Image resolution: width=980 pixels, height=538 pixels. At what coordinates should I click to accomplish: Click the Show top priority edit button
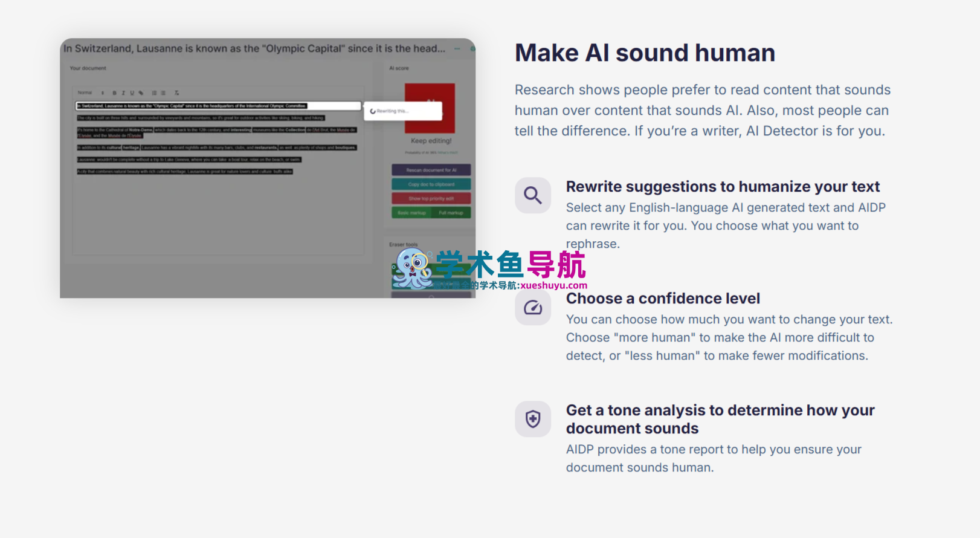click(431, 198)
